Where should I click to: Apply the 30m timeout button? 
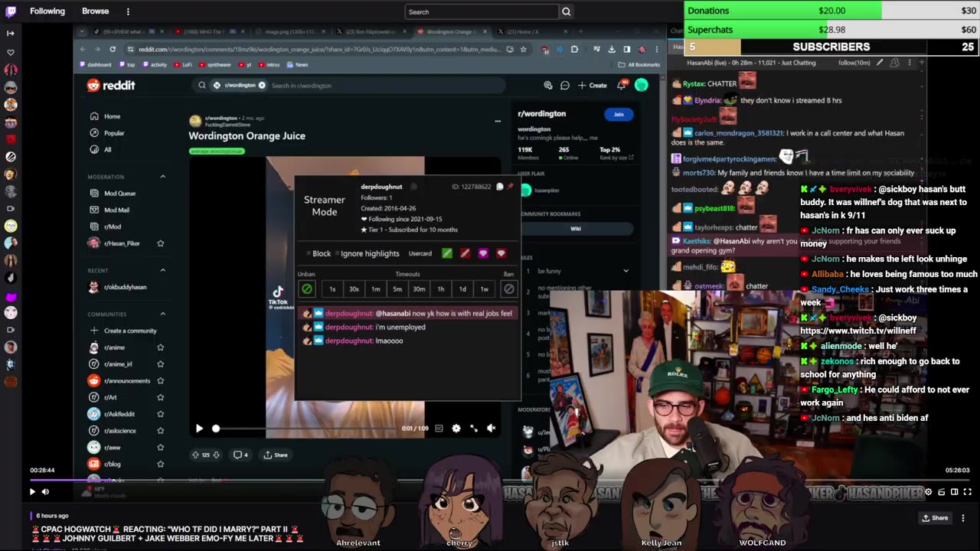tap(419, 289)
